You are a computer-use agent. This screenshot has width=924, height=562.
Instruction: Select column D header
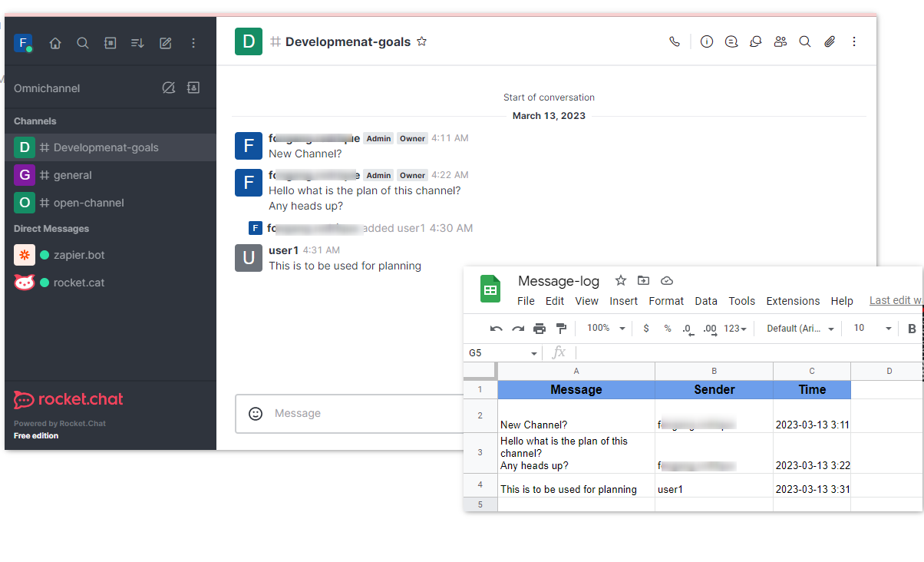pos(889,372)
